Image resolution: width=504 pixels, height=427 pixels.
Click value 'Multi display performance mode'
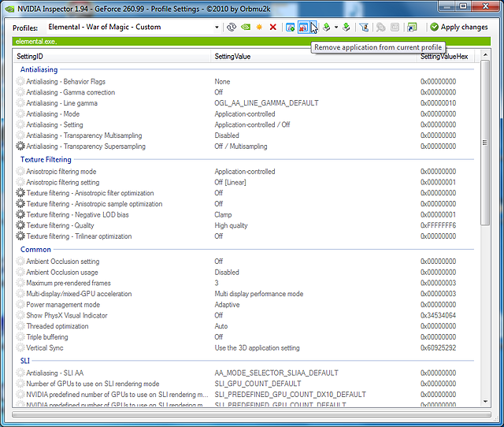(259, 294)
